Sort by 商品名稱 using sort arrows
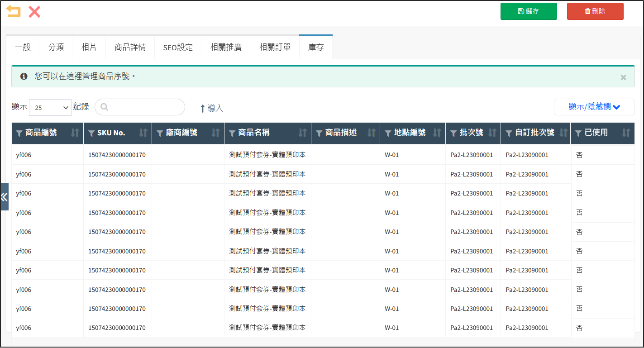This screenshot has height=348, width=644. point(302,133)
